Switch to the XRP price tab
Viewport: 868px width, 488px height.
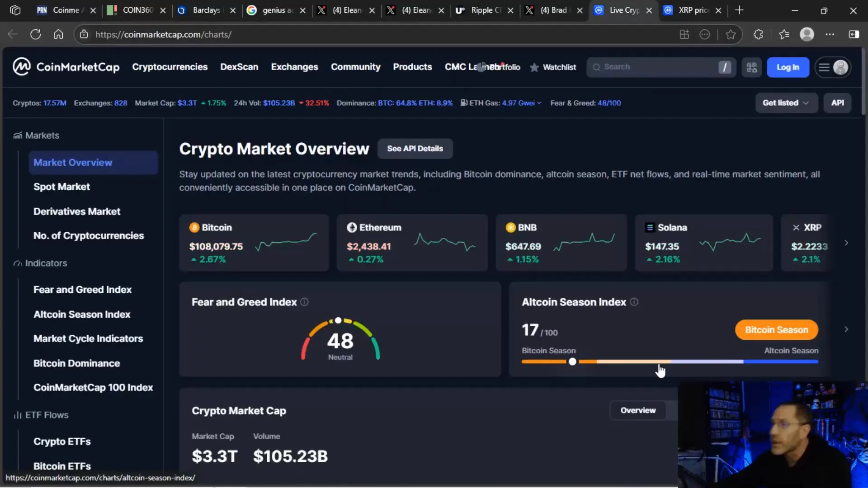[693, 10]
